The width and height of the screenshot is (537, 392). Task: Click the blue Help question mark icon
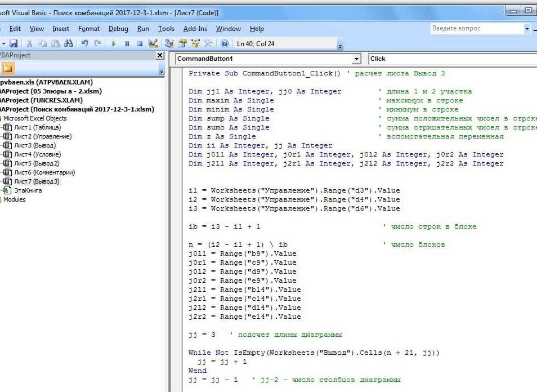point(225,43)
